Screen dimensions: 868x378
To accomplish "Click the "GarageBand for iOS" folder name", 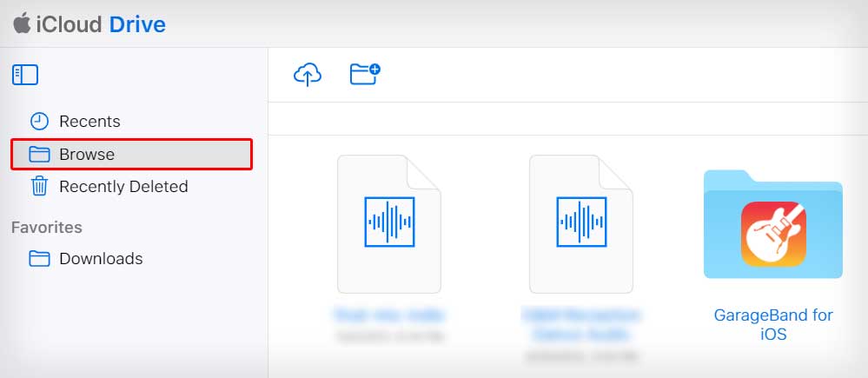I will [772, 325].
